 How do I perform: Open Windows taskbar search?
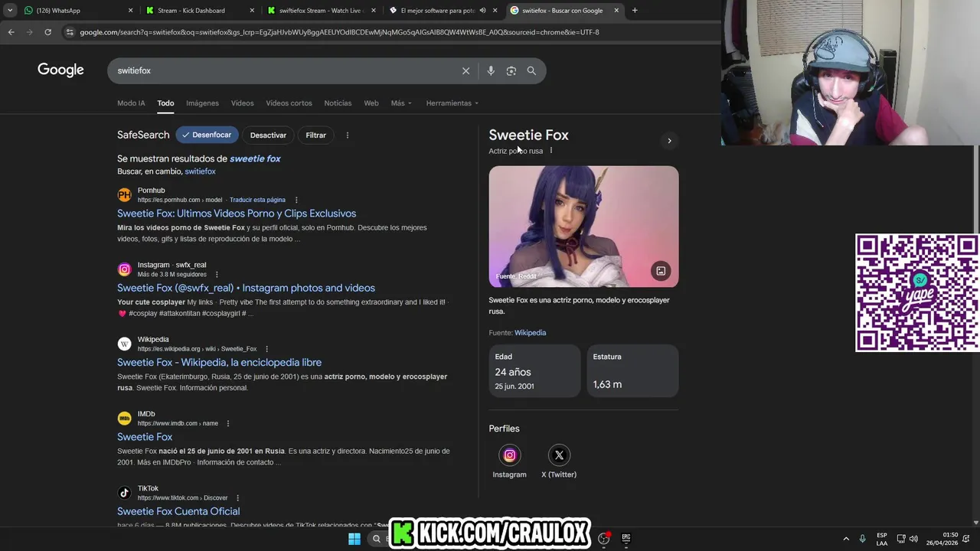377,539
